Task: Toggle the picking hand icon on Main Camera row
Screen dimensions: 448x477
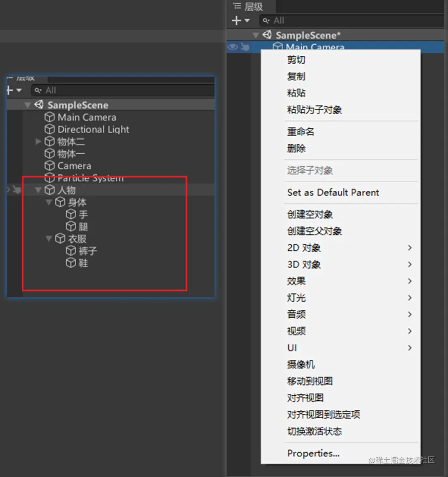Action: 245,47
